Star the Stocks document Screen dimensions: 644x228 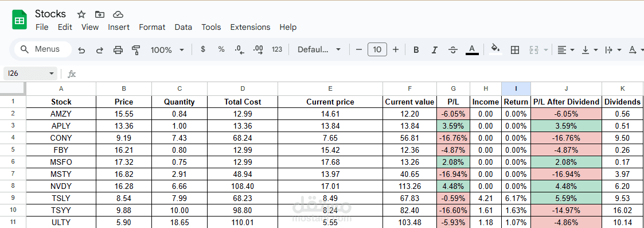[x=81, y=14]
